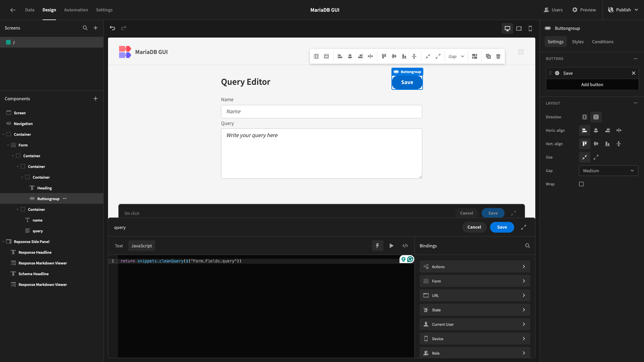Switch editor to Text mode

pos(119,246)
